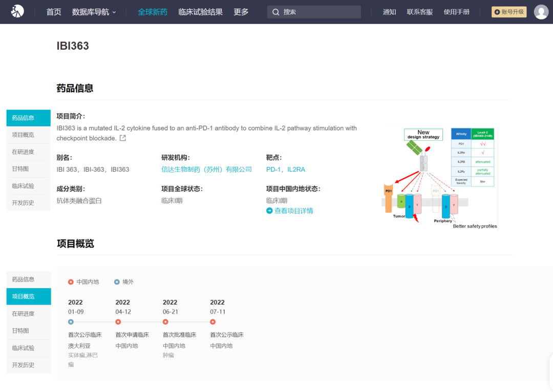Open external link icon after project description
Viewport: 553px width, 392px height.
point(123,138)
